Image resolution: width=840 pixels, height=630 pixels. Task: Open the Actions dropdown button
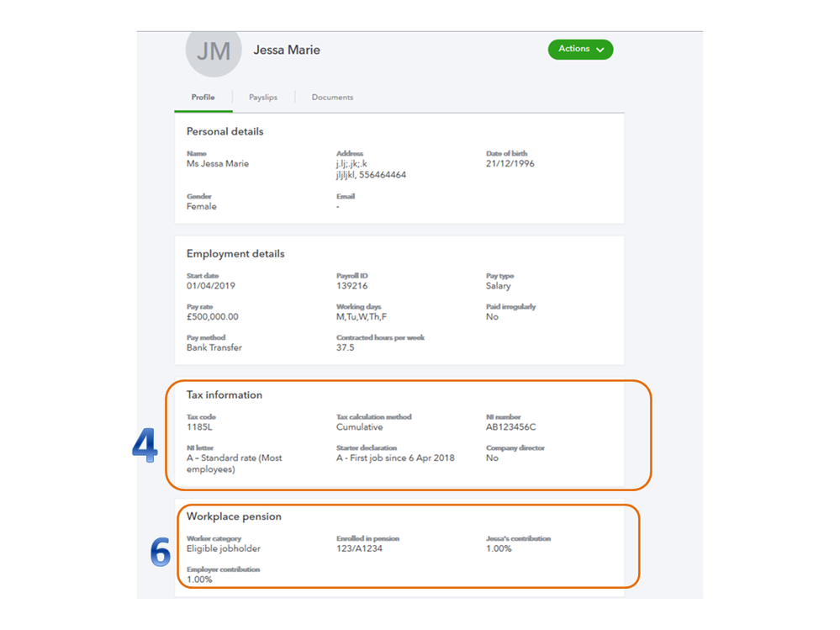pyautogui.click(x=580, y=50)
